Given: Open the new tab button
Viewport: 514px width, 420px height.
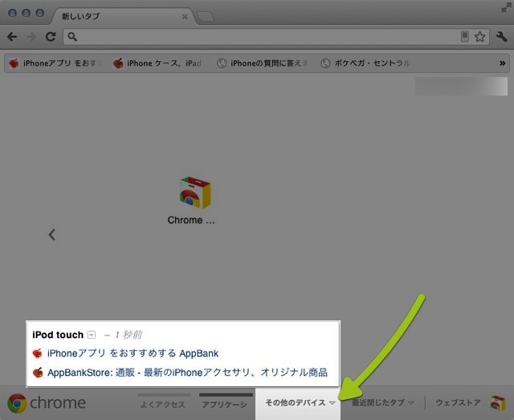Looking at the screenshot, I should click(x=206, y=17).
